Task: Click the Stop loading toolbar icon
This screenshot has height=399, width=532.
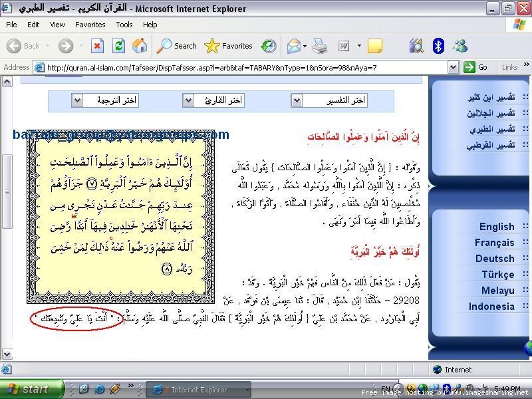Action: 97,46
